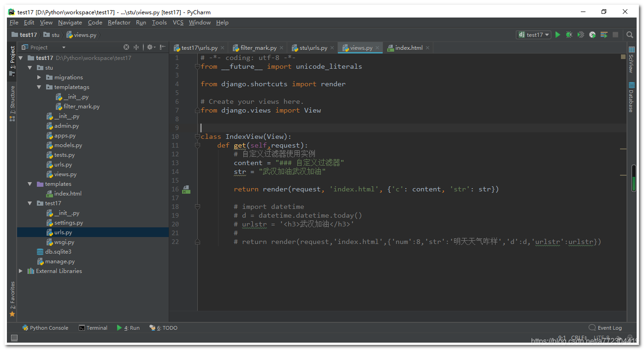Screen dimensions: 644x350
Task: Collapse all in Project panel header
Action: point(136,47)
